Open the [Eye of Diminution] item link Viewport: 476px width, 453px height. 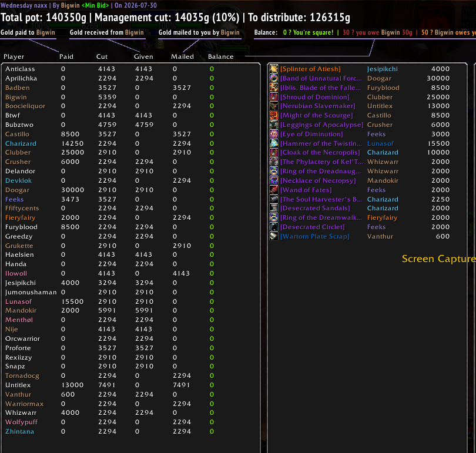[311, 134]
